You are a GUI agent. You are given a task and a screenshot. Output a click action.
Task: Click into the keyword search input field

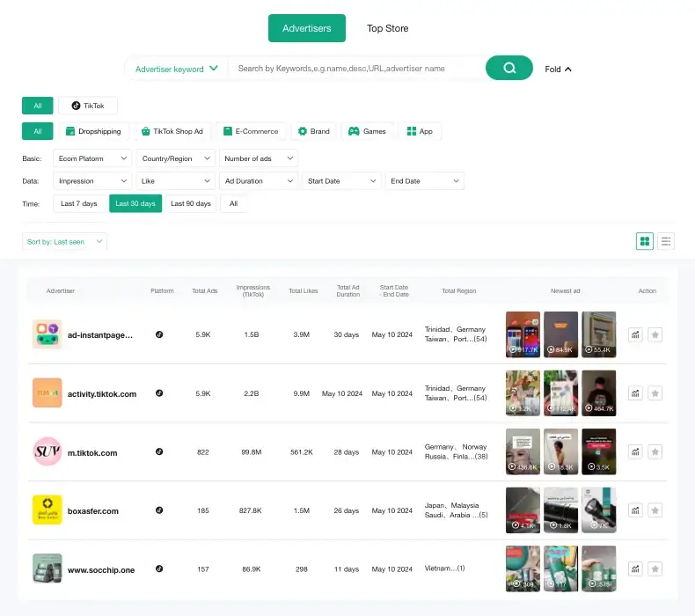356,68
